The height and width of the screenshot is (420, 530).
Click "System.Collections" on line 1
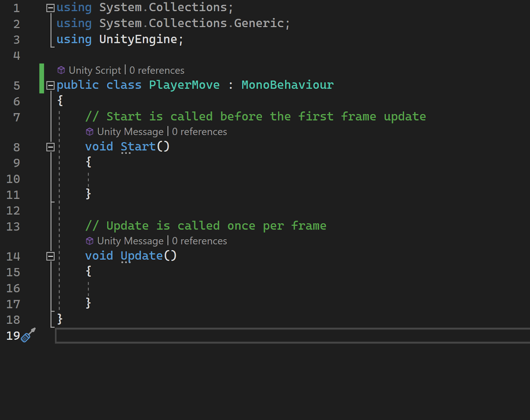click(x=163, y=7)
